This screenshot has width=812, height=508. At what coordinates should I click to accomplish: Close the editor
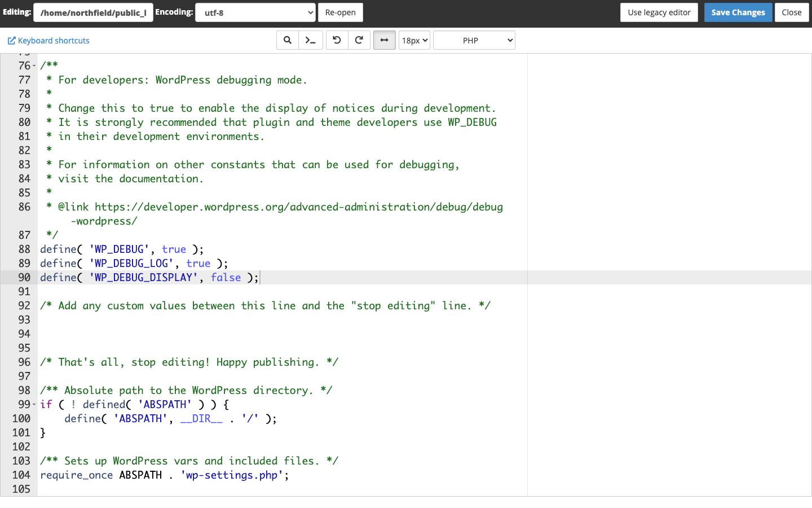point(792,12)
